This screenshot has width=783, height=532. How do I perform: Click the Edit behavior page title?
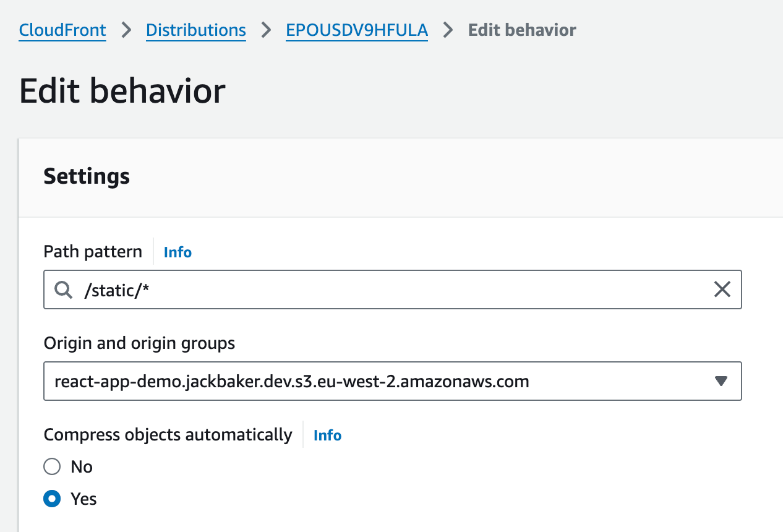point(122,92)
